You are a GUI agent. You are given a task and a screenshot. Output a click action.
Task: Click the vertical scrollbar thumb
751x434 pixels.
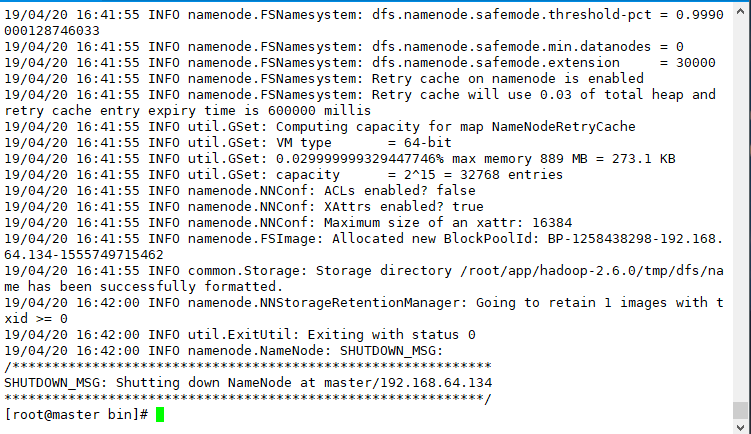point(741,411)
